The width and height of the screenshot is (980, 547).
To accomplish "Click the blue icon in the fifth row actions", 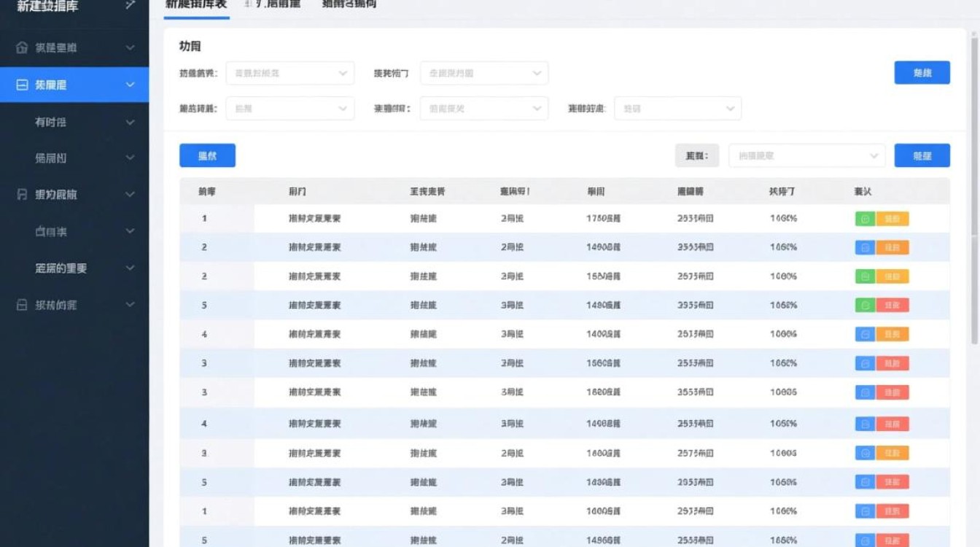I will tap(865, 334).
